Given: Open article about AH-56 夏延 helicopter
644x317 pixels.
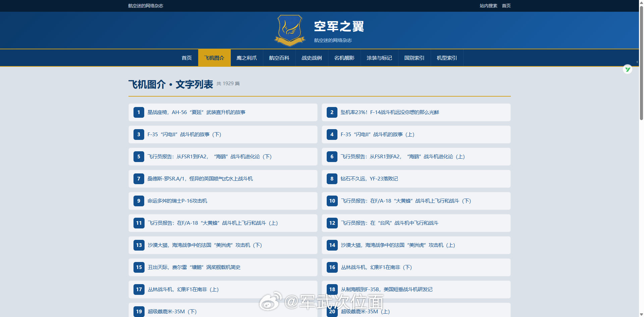Looking at the screenshot, I should coord(196,112).
